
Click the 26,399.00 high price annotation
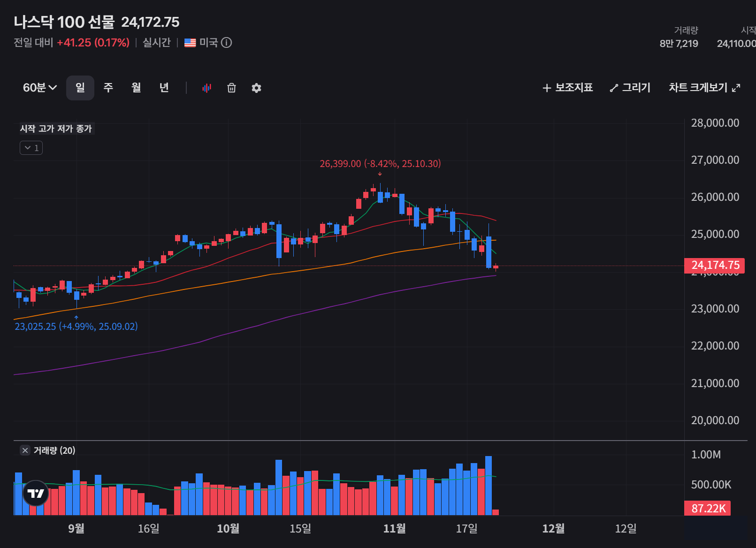(380, 164)
